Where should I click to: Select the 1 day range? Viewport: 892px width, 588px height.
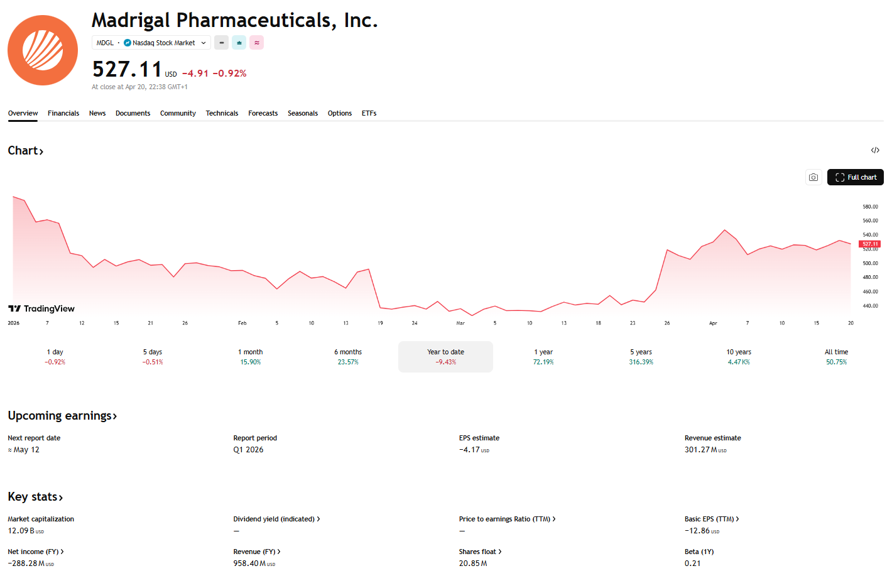tap(55, 357)
